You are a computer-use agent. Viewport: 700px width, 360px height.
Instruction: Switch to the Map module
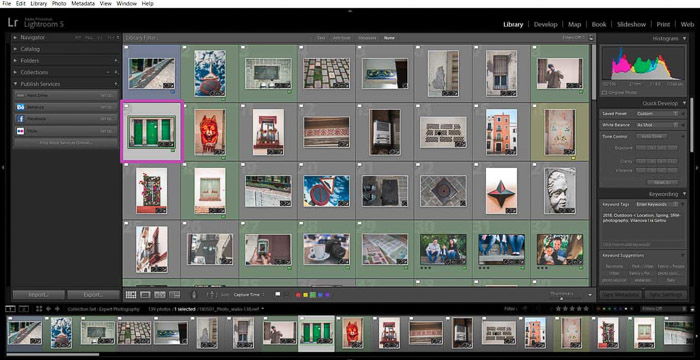click(575, 25)
